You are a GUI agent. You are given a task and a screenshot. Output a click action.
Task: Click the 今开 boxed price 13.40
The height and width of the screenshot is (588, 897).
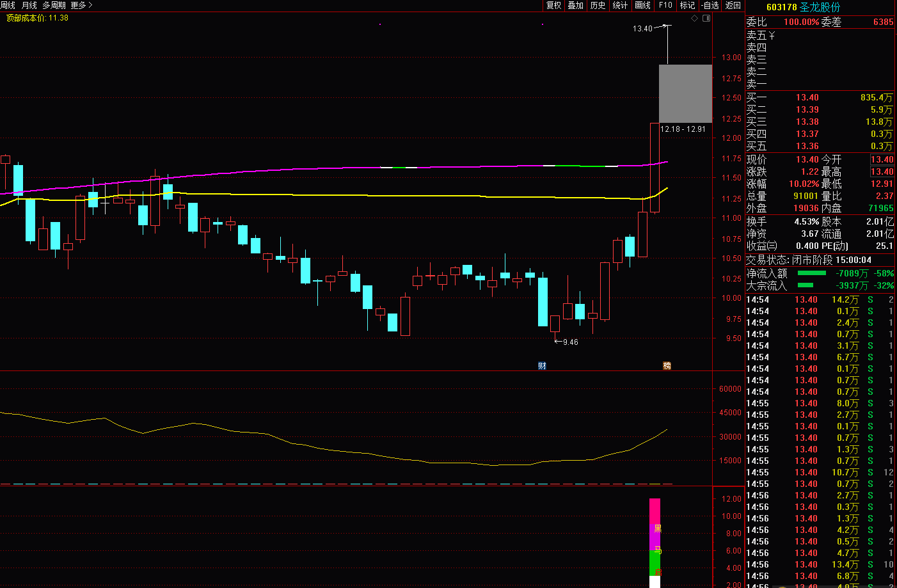click(882, 160)
